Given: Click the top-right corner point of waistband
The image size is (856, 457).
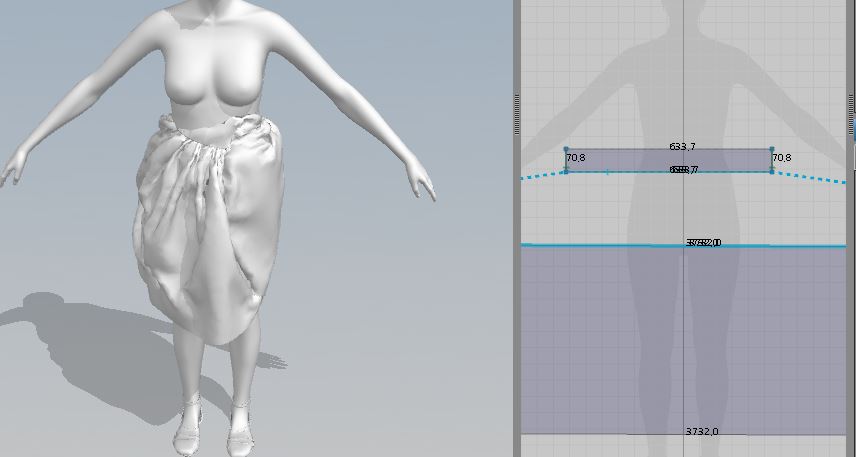Looking at the screenshot, I should (x=772, y=149).
